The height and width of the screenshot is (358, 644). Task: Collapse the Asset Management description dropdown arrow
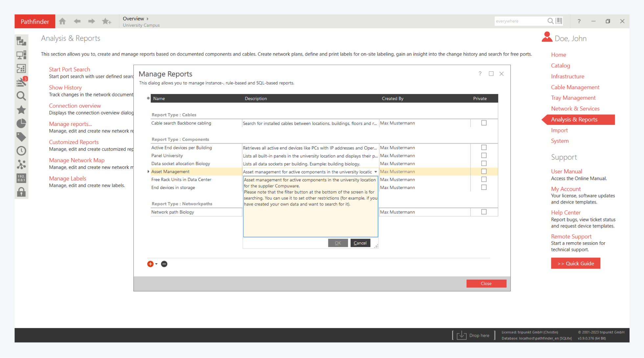click(x=376, y=172)
